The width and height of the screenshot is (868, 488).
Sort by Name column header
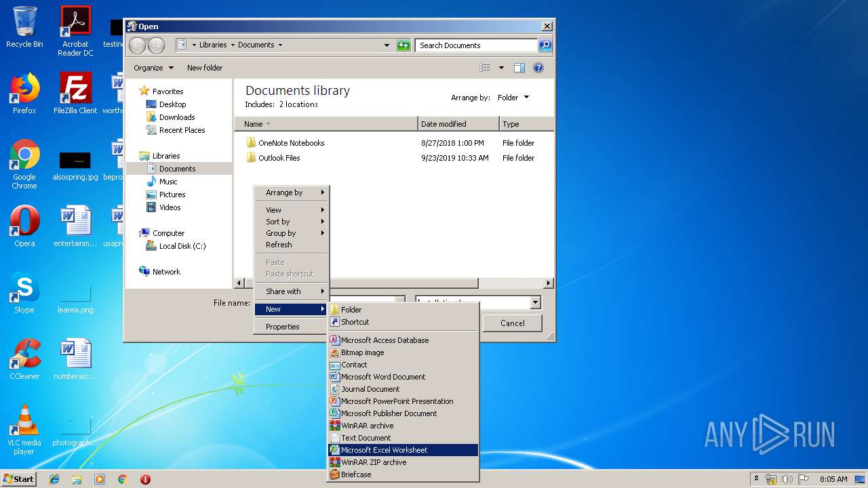pos(326,124)
